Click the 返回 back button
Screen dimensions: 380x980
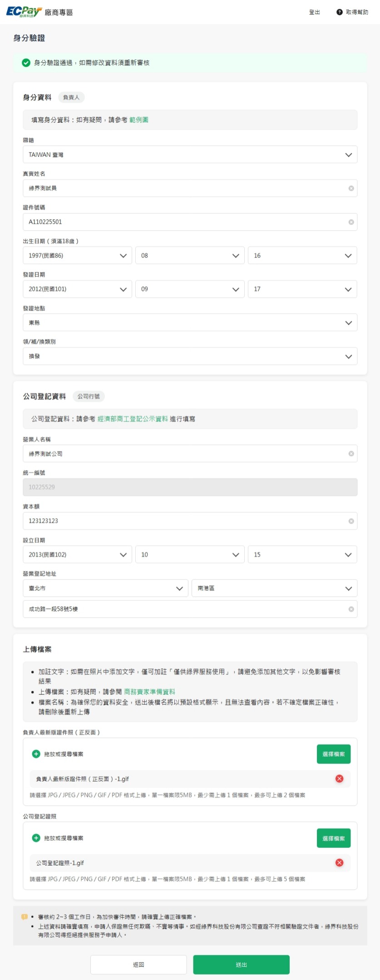138,965
